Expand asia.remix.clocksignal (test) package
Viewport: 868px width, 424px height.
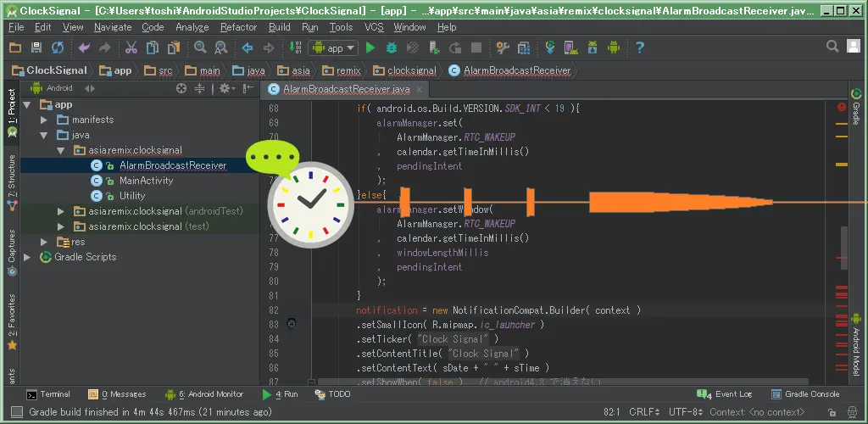60,226
